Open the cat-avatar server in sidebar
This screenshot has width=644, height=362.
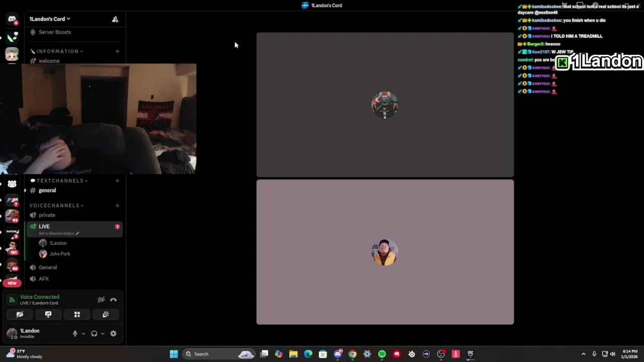pos(12,54)
